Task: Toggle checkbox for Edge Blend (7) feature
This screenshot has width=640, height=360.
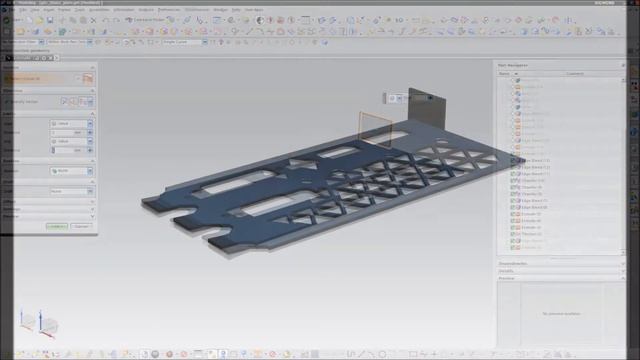Action: coord(513,201)
